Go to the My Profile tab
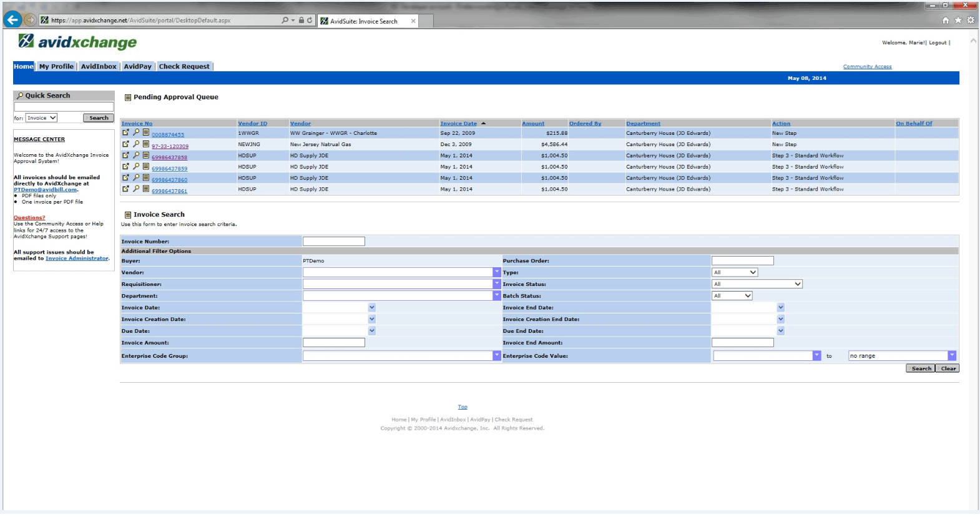The image size is (980, 517). (56, 66)
